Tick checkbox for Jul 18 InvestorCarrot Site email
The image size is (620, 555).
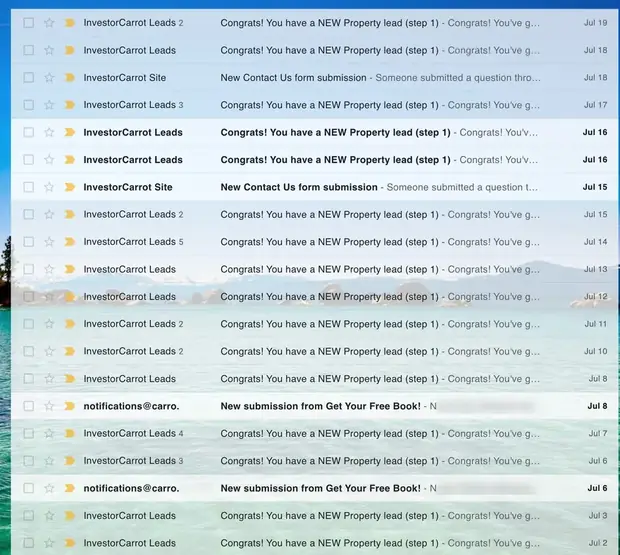(28, 77)
